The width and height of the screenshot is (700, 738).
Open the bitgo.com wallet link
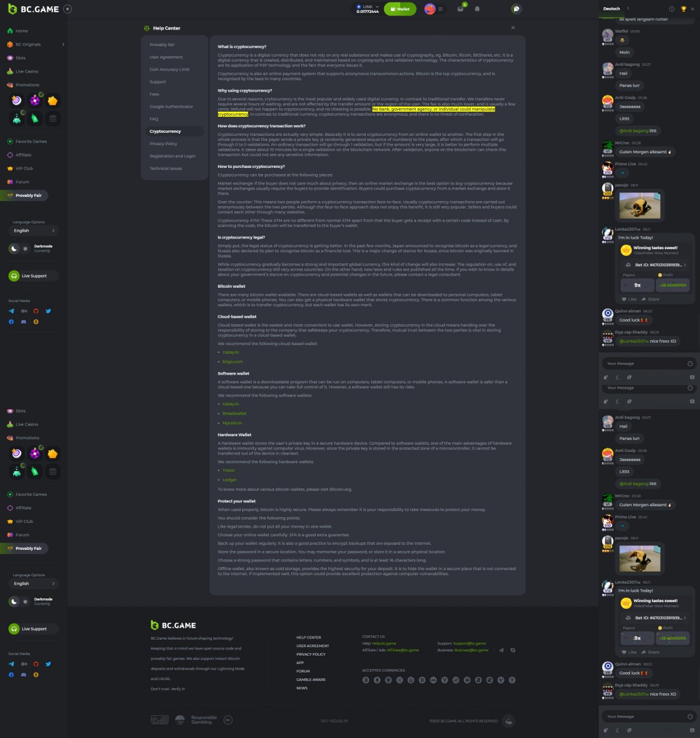[x=232, y=362]
